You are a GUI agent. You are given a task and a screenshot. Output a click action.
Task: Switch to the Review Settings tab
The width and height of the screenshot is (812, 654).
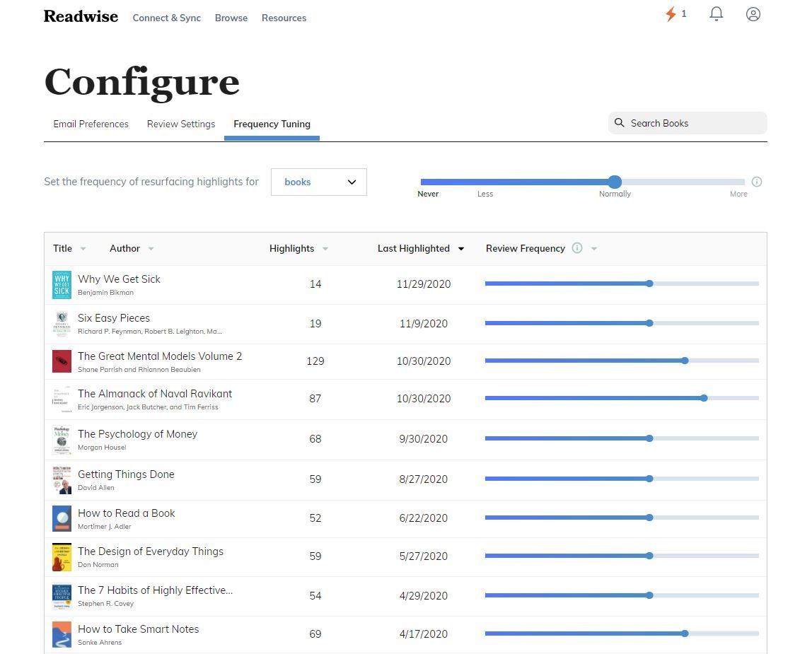[181, 124]
